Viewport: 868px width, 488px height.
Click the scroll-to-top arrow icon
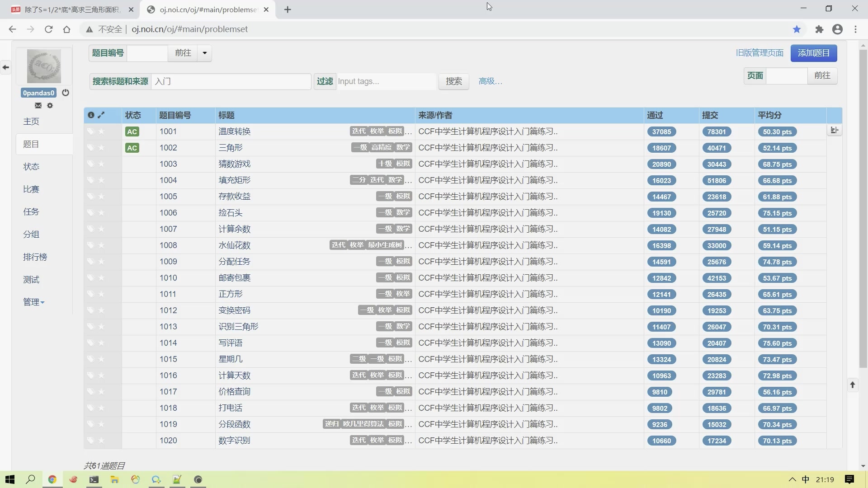[853, 385]
